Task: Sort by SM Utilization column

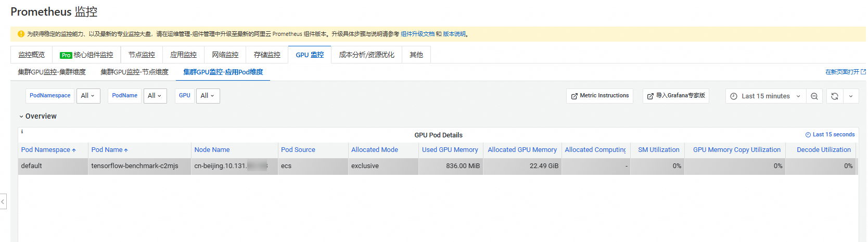Action: coord(659,150)
